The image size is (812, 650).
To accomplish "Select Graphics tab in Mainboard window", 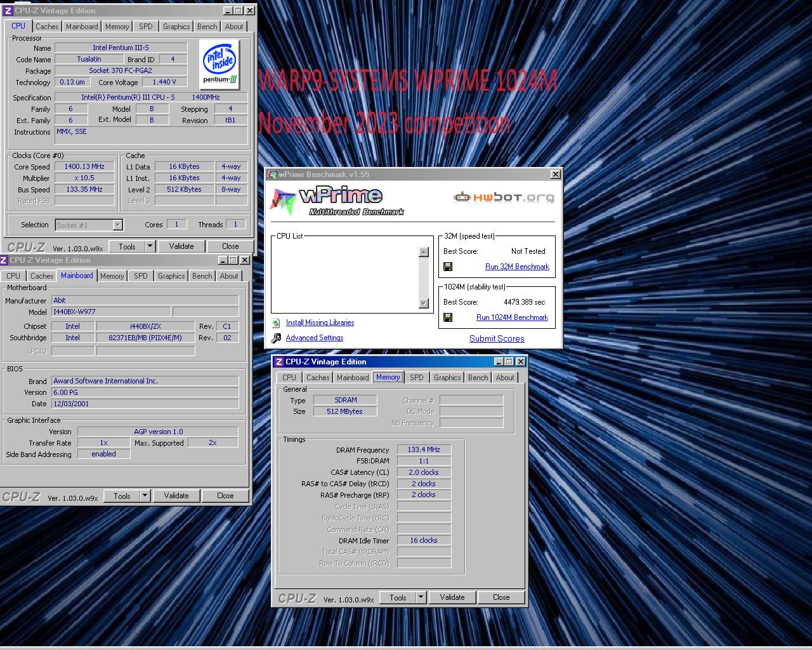I will coord(171,276).
